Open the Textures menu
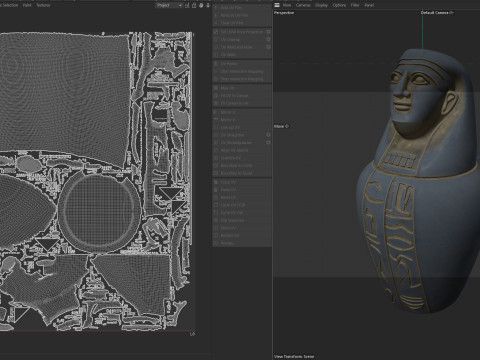The height and width of the screenshot is (360, 480). pyautogui.click(x=43, y=5)
